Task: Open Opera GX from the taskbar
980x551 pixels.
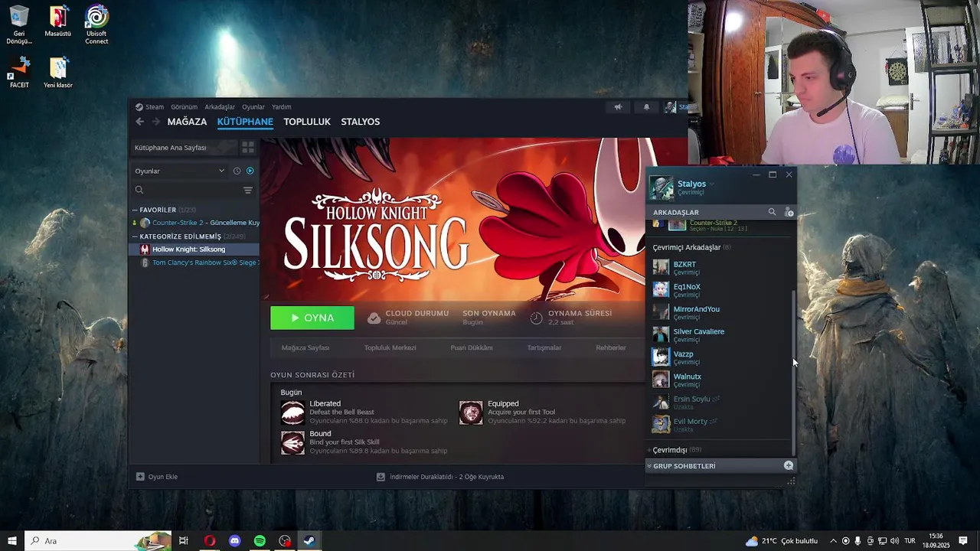Action: tap(209, 541)
